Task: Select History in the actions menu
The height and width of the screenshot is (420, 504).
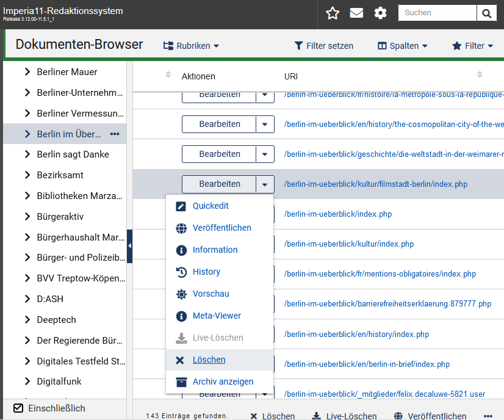Action: (x=206, y=272)
